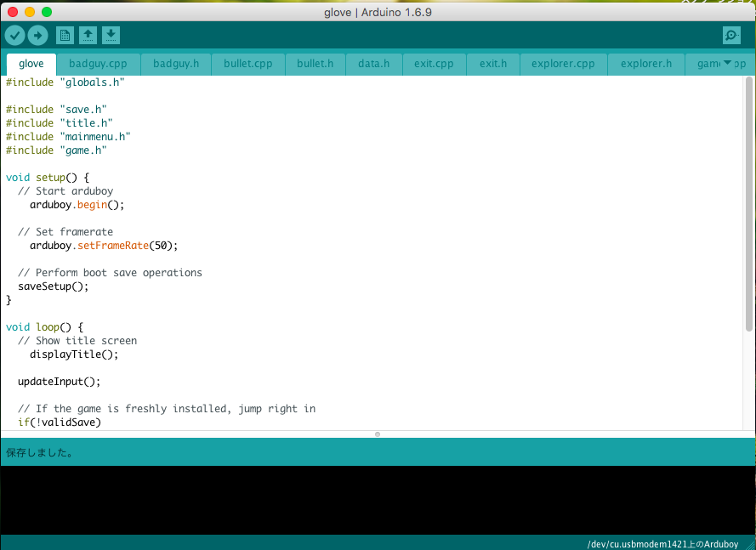
Task: Click the editor vertical scrollbar
Action: pyautogui.click(x=748, y=204)
